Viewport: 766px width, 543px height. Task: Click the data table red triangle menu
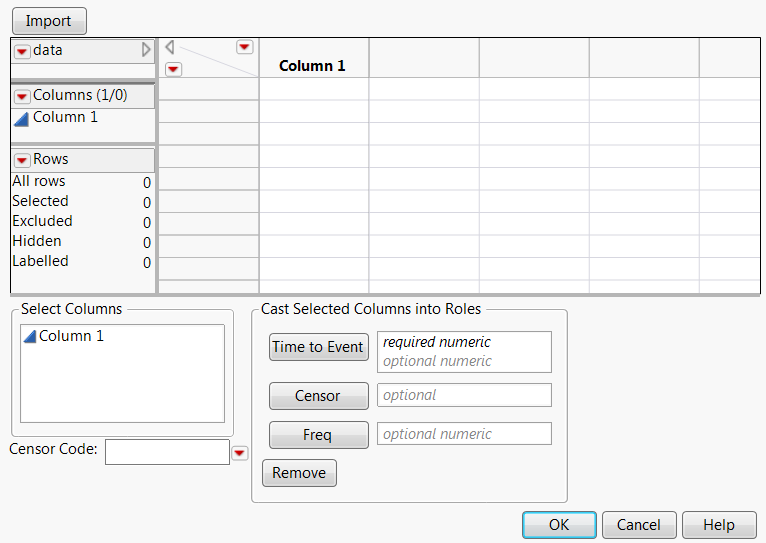(22, 51)
